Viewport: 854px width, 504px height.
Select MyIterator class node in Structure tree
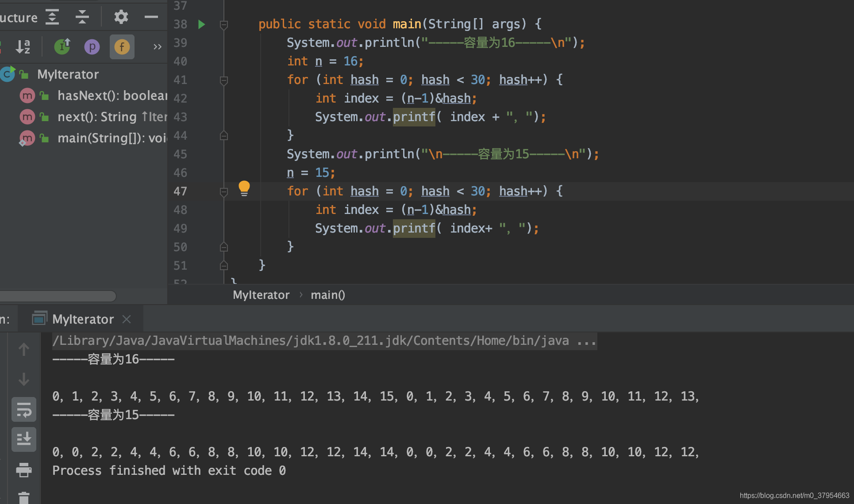pos(68,74)
